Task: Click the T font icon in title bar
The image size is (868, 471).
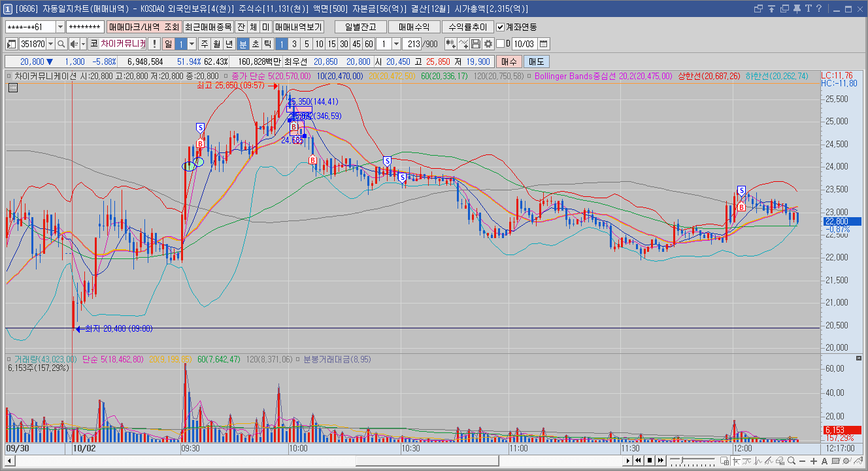Action: pos(808,9)
